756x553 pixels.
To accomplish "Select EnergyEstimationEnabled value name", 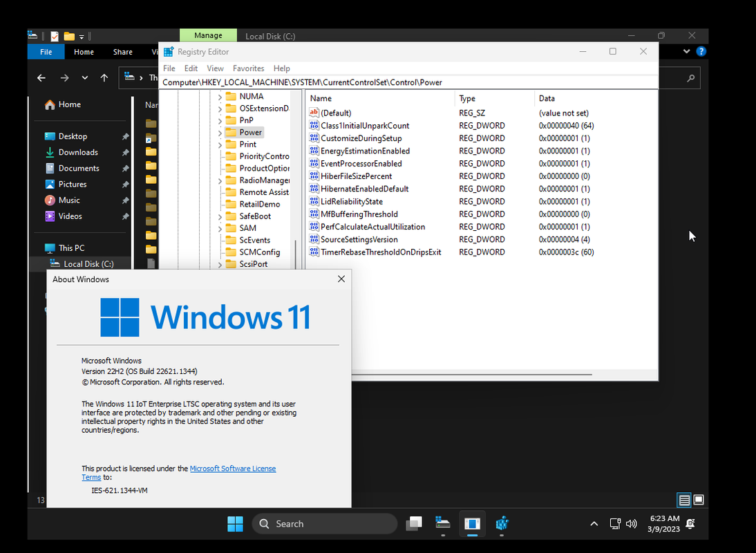I will 365,151.
